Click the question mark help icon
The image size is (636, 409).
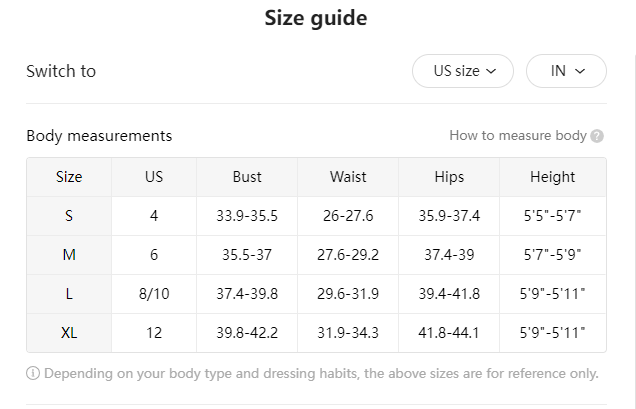pos(597,136)
